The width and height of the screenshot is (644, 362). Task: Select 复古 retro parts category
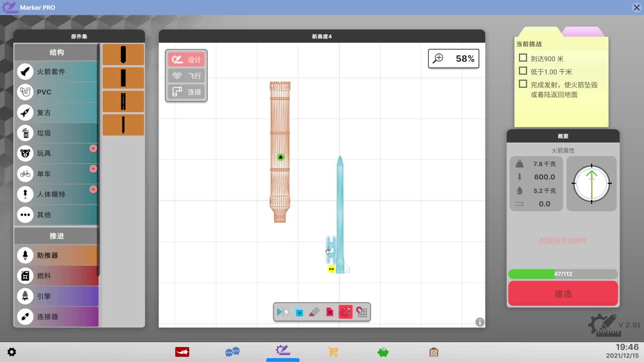pyautogui.click(x=56, y=113)
